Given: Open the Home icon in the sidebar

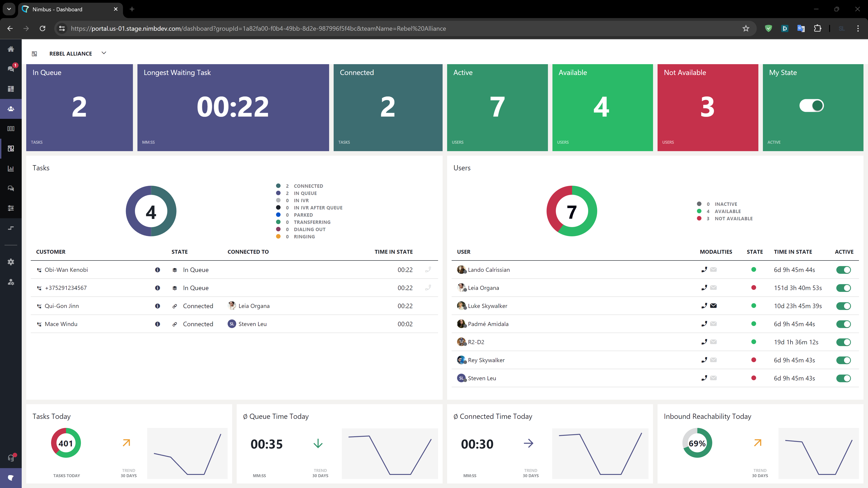Looking at the screenshot, I should (11, 49).
